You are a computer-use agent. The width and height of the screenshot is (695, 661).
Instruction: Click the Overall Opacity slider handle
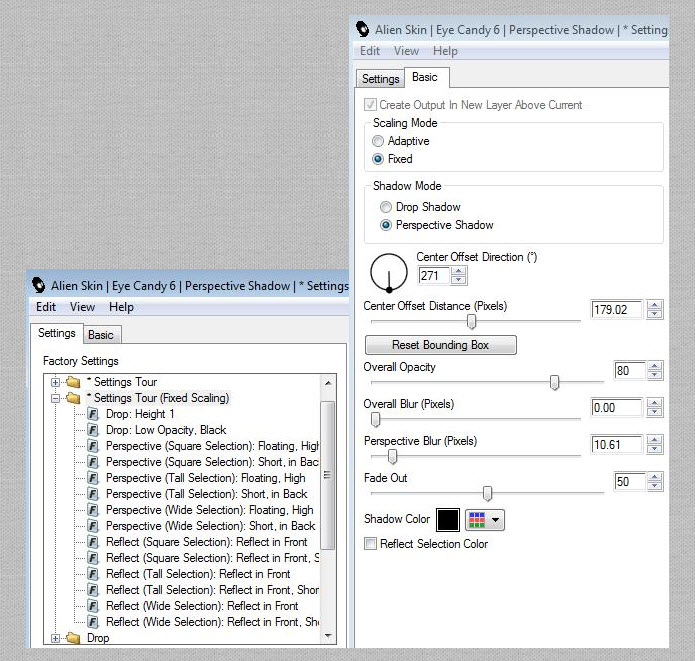(x=554, y=382)
